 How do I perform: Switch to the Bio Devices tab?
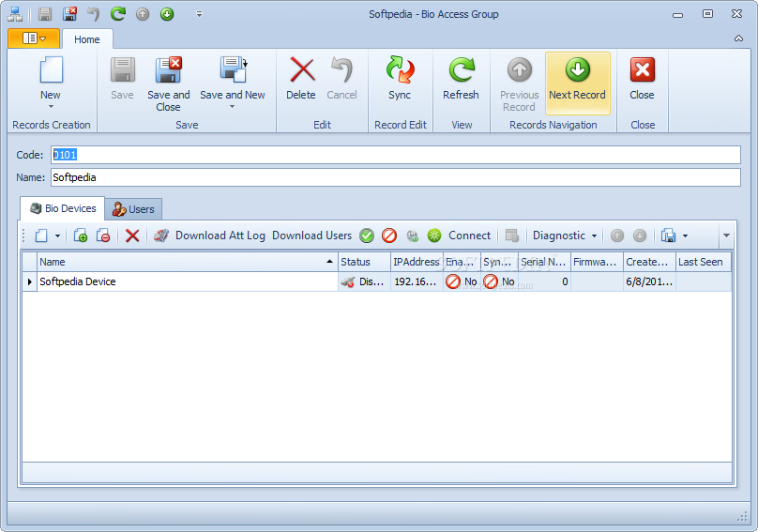coord(63,208)
